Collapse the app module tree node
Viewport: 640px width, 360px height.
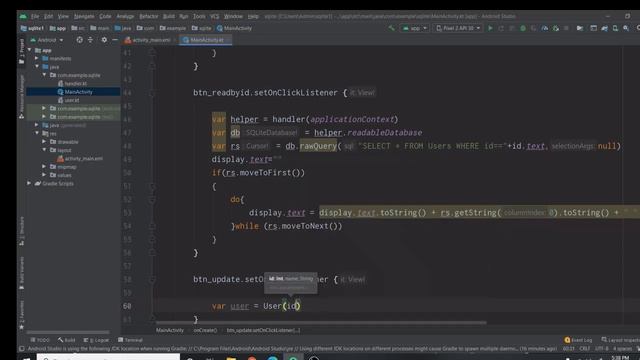click(30, 50)
